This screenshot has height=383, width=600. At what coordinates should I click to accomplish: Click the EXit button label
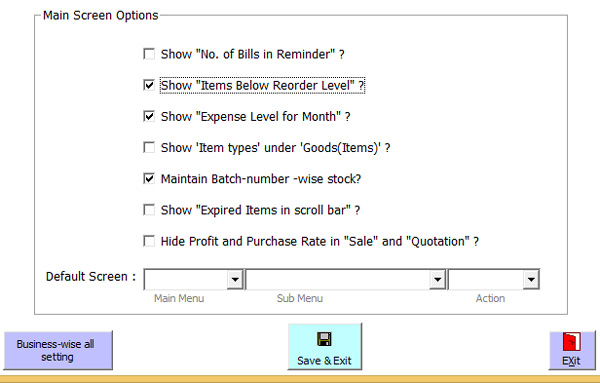tap(571, 361)
